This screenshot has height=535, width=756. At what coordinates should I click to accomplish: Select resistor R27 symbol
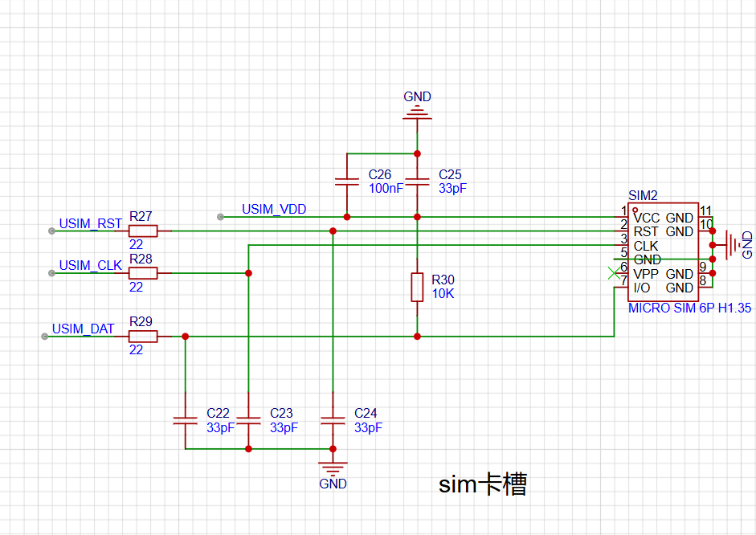coord(143,231)
